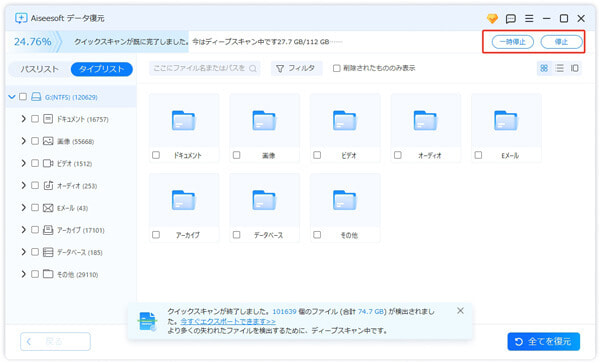Click the Aiseesoft app logo icon
The image size is (600, 363).
pos(21,18)
